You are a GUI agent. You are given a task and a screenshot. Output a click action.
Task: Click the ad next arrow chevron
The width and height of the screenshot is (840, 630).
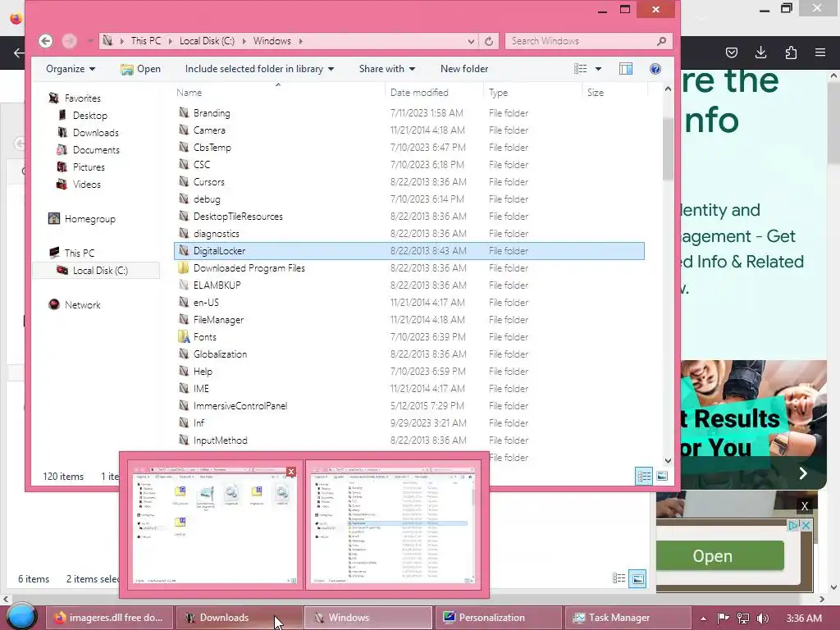click(802, 473)
